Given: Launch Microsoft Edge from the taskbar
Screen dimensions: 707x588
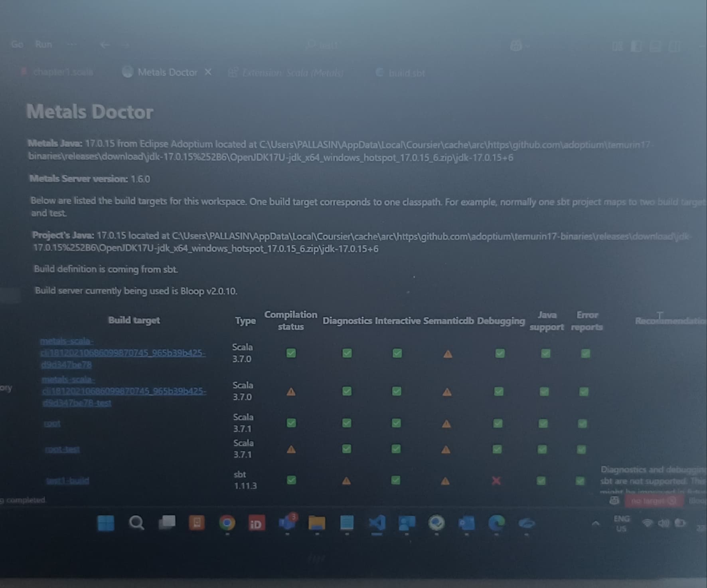Looking at the screenshot, I should click(x=496, y=523).
